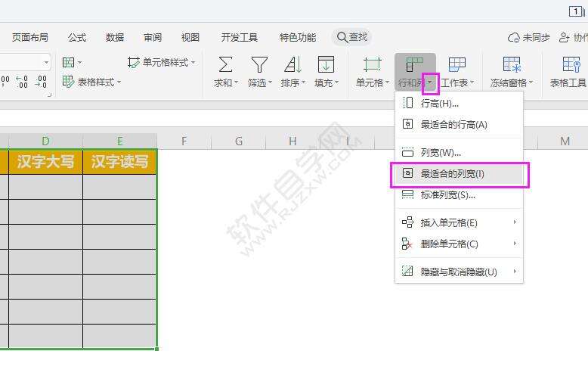Choose 标准列宽(S)... menu item
Image resolution: width=588 pixels, height=379 pixels.
click(x=459, y=194)
